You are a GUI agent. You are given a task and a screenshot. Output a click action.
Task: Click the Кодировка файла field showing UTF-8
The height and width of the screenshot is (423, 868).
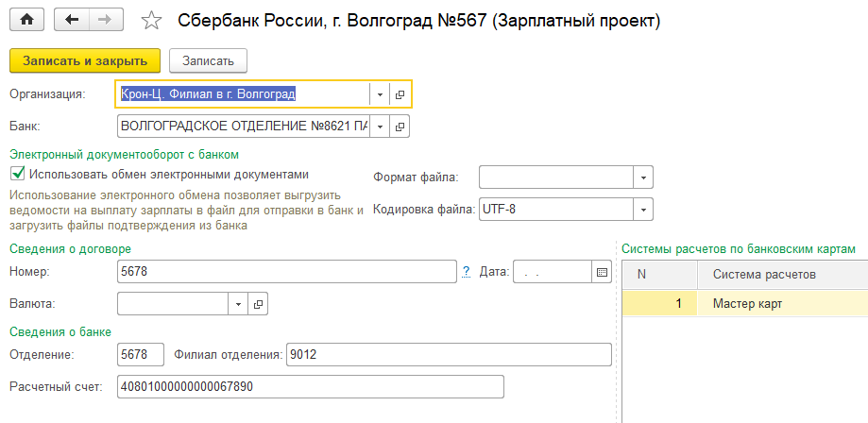(555, 210)
